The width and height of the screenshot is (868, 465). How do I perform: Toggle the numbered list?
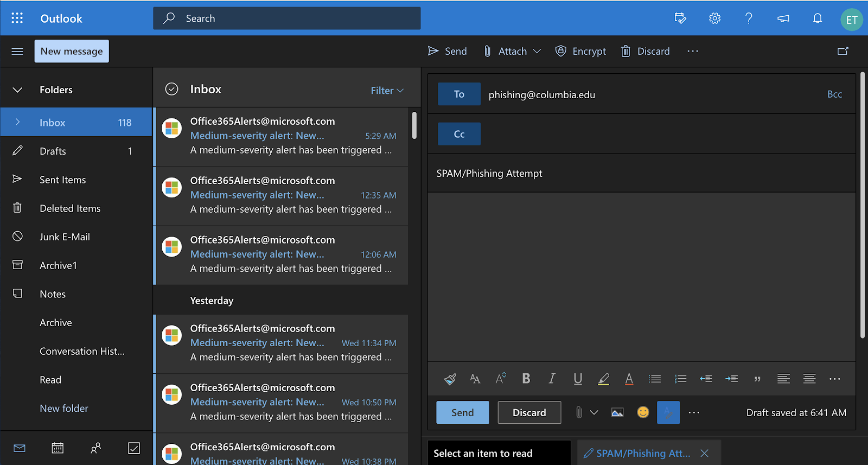680,379
